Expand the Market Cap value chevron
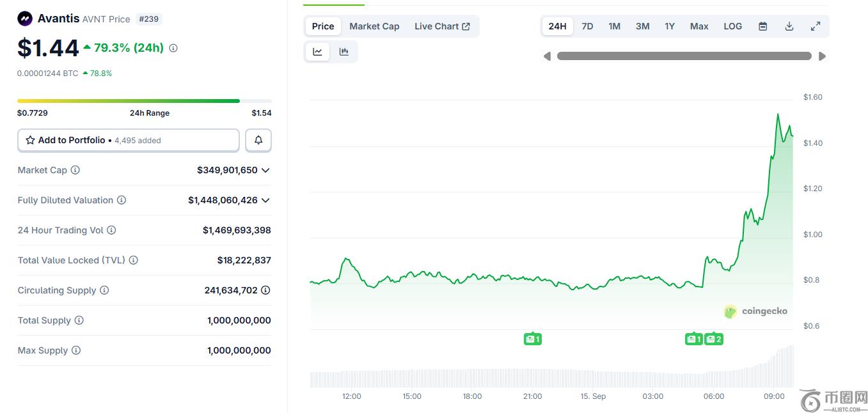Screen dimensions: 868x413 [265, 170]
